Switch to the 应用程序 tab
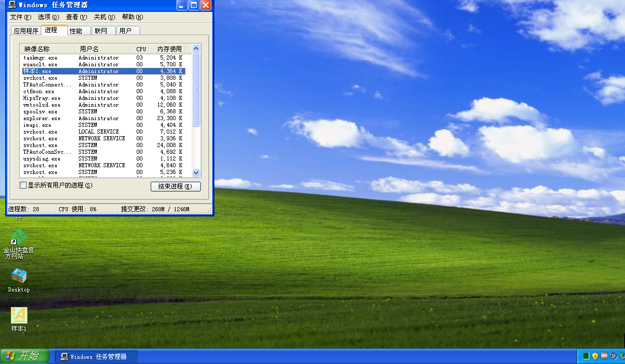The width and height of the screenshot is (625, 364). pyautogui.click(x=26, y=31)
